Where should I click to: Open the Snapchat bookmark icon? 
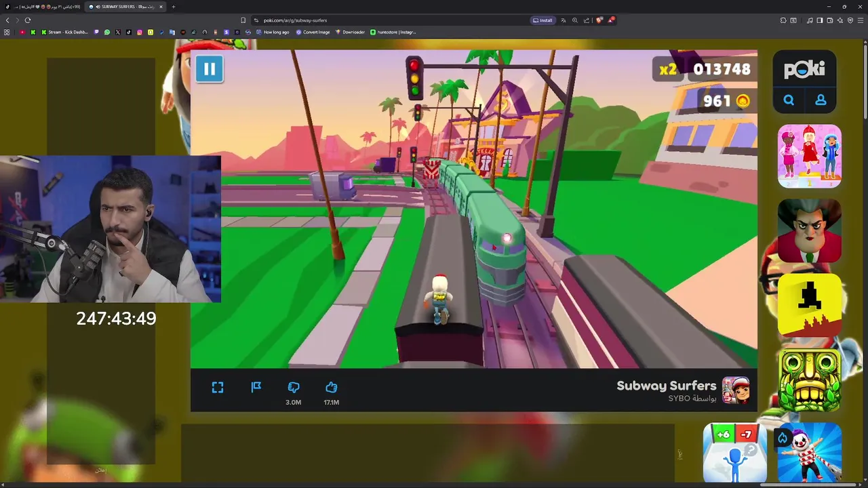tap(151, 32)
